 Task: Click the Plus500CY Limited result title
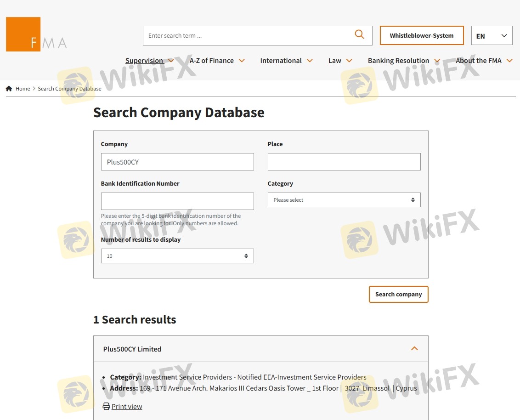132,349
